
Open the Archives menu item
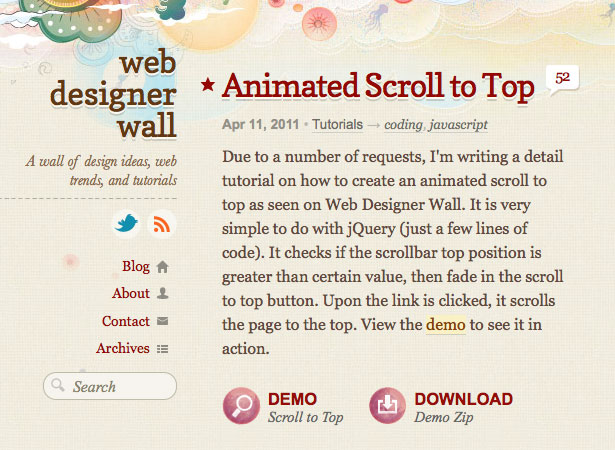tap(123, 348)
